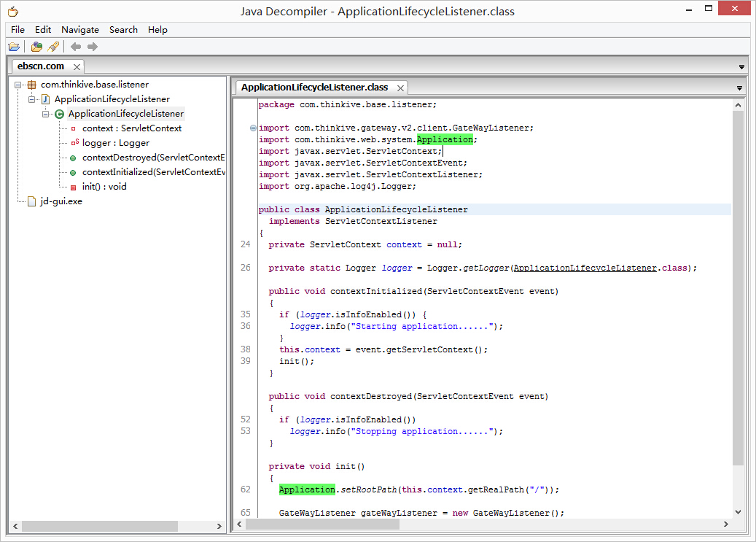The width and height of the screenshot is (756, 542).
Task: Open the tab list dropdown for ebscn.com
Action: tap(741, 67)
